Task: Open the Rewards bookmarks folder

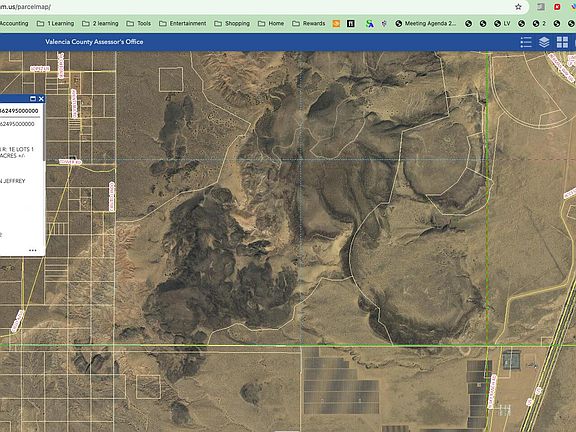Action: [x=309, y=24]
